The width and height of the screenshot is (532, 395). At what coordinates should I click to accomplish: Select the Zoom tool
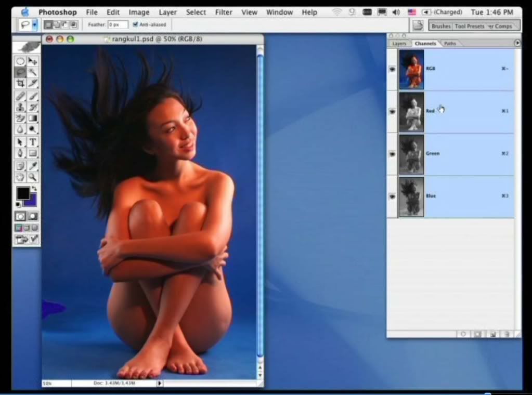(x=33, y=177)
